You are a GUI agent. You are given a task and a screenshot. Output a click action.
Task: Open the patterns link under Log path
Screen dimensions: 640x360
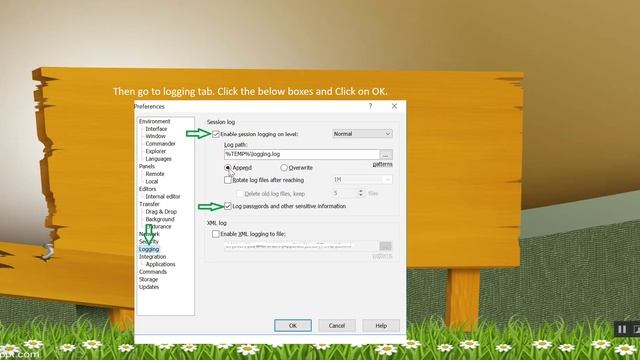(x=382, y=164)
